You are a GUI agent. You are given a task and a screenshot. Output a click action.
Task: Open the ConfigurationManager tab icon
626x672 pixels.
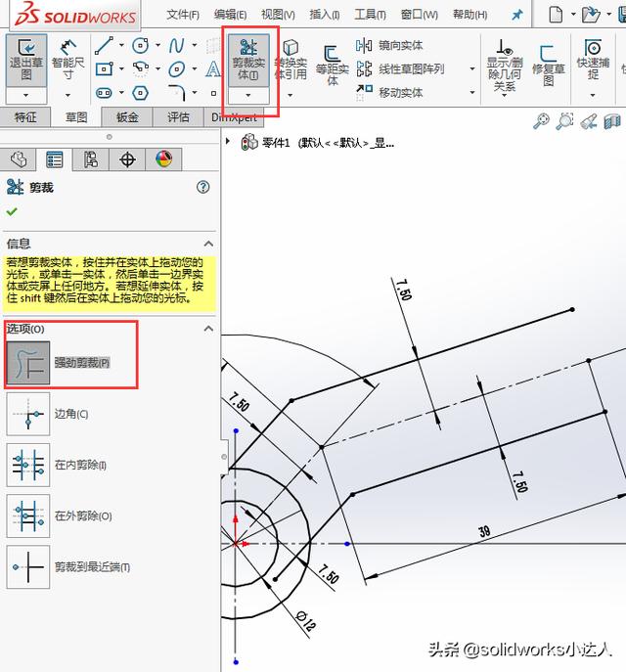tap(91, 159)
